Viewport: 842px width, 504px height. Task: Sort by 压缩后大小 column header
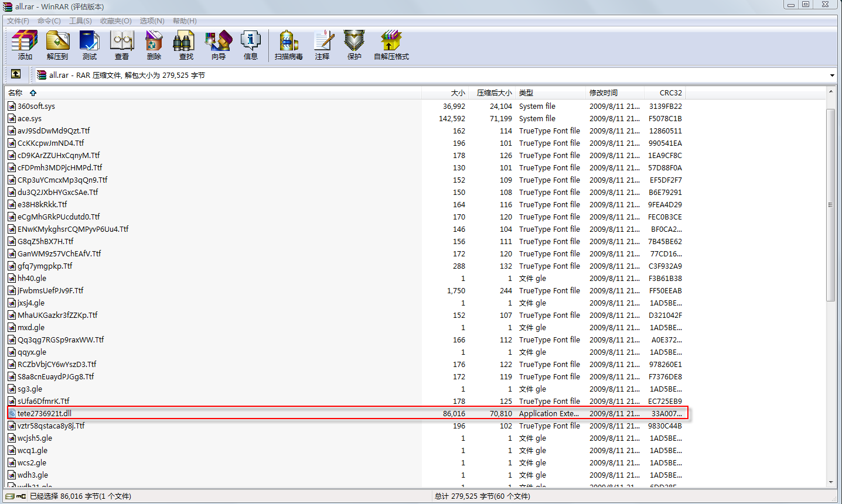pos(492,92)
